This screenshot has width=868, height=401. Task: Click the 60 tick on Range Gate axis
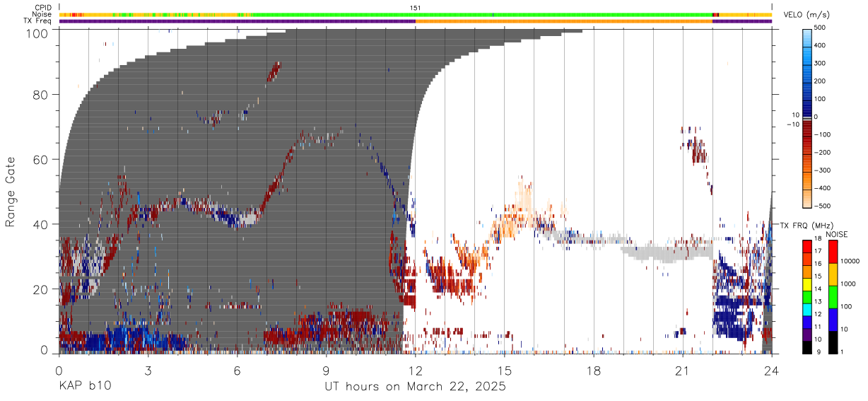point(40,159)
